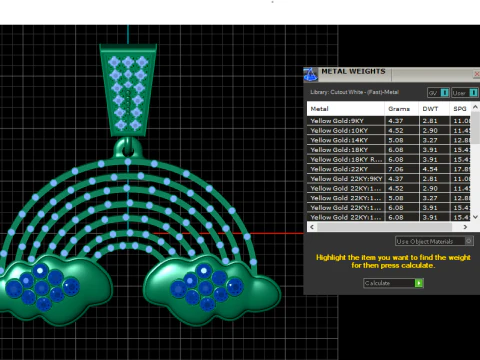This screenshot has height=360, width=480.
Task: Click the vertical scrollbar thumb of table
Action: (x=475, y=128)
